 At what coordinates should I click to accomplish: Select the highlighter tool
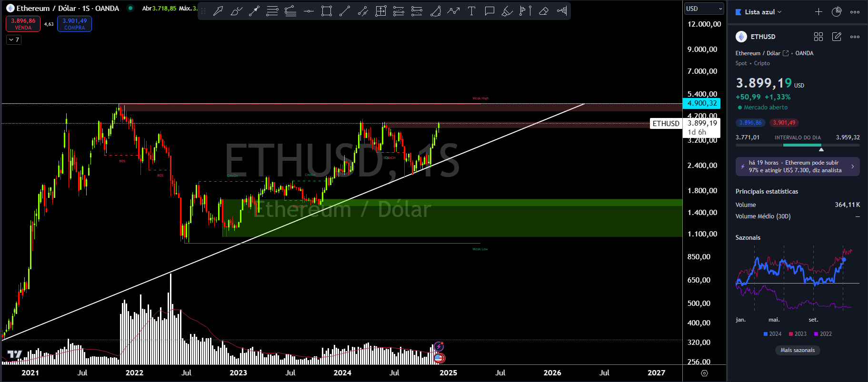click(x=508, y=11)
